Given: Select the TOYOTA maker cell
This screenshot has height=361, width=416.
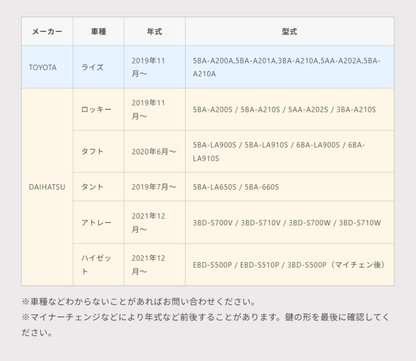Looking at the screenshot, I should [x=47, y=67].
